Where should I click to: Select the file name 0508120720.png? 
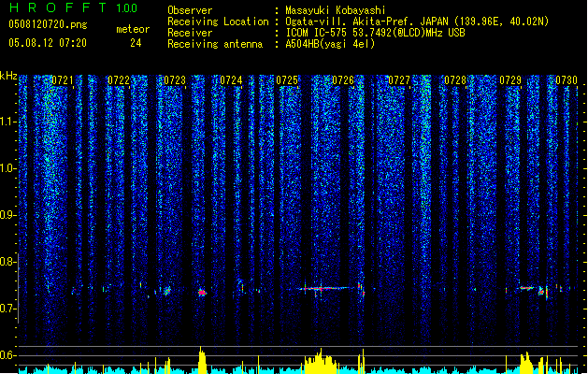(48, 24)
